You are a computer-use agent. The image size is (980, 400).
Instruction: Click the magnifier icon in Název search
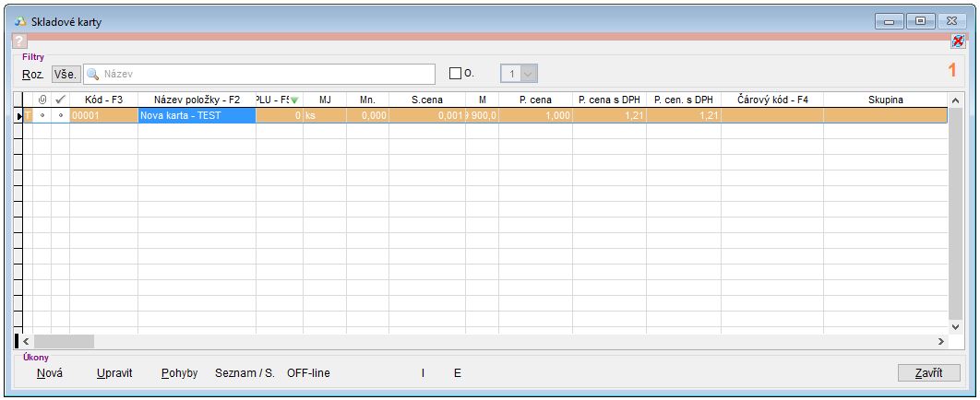(93, 74)
